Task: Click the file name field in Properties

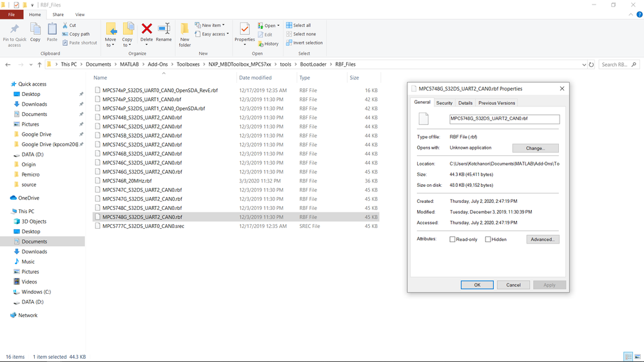Action: 504,119
